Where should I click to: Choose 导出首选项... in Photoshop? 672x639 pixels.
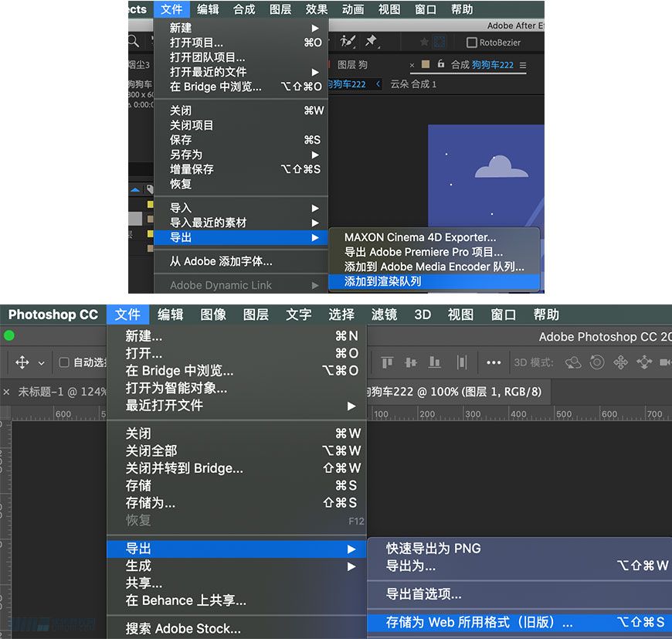coord(519,594)
